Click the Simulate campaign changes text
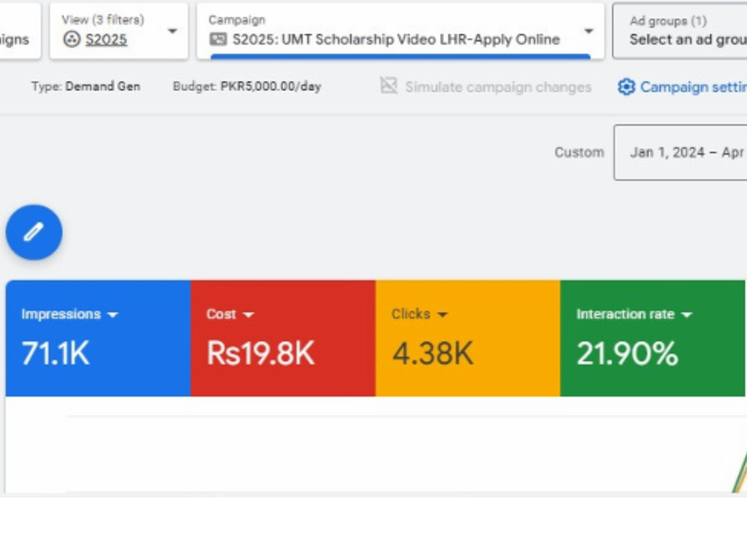 point(498,87)
